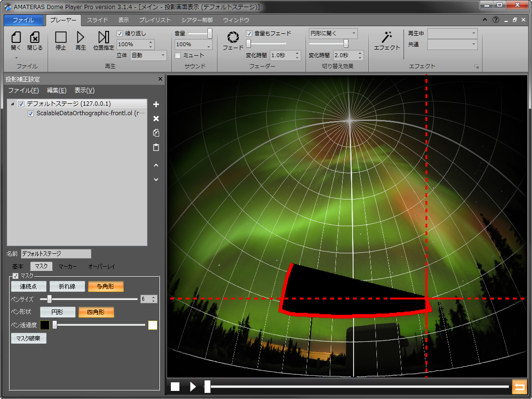Copy projection settings icon
Screen dimensions: 532x399
[x=156, y=133]
